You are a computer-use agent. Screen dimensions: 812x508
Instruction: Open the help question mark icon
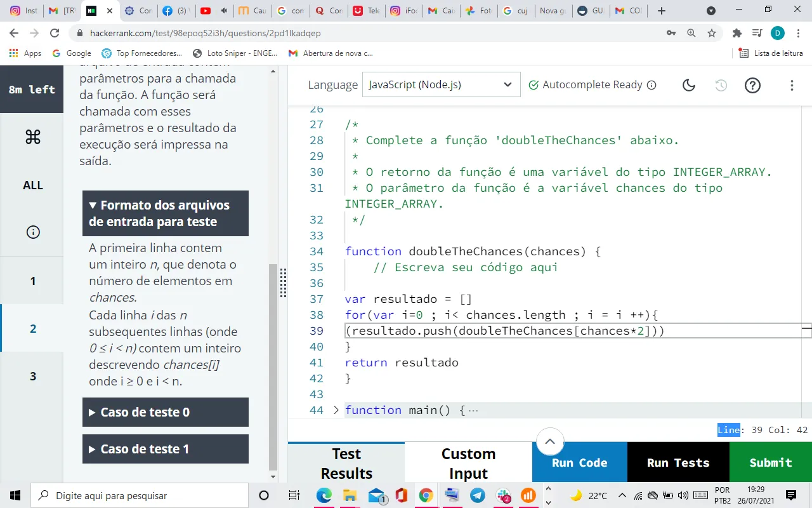(x=752, y=85)
